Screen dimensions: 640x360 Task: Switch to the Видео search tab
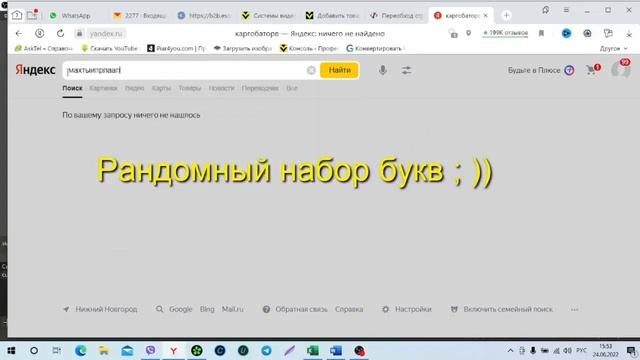134,88
